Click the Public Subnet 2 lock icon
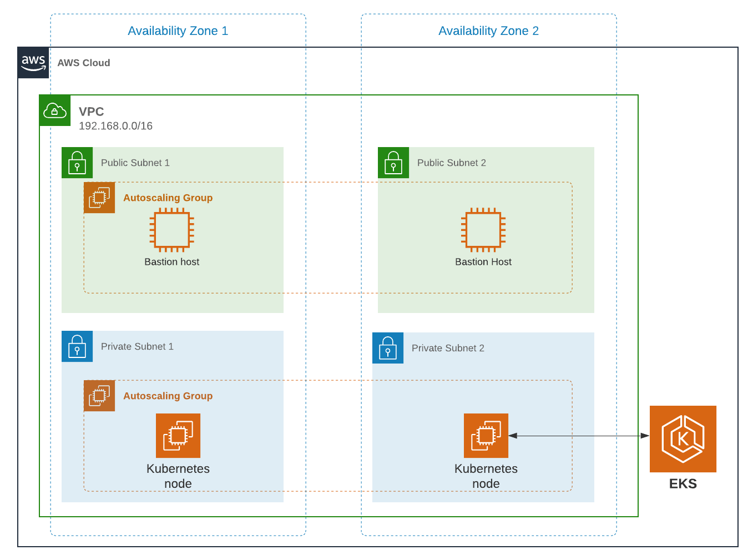753x560 pixels. pyautogui.click(x=393, y=163)
